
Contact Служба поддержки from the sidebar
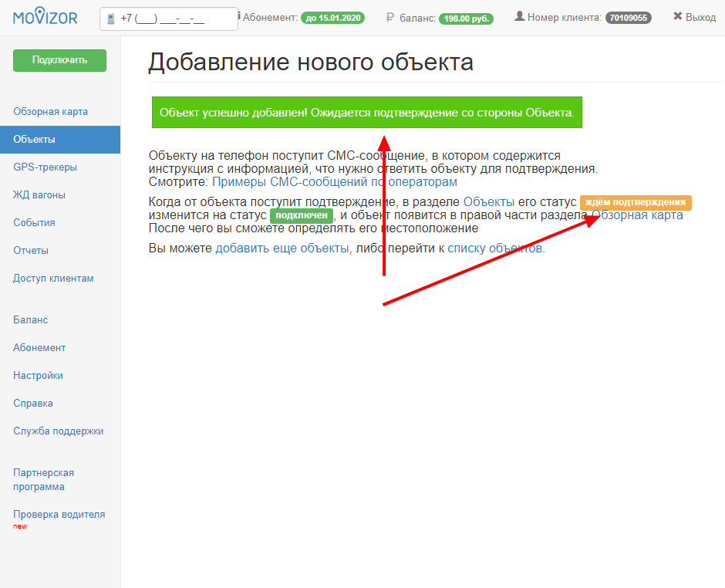[58, 431]
